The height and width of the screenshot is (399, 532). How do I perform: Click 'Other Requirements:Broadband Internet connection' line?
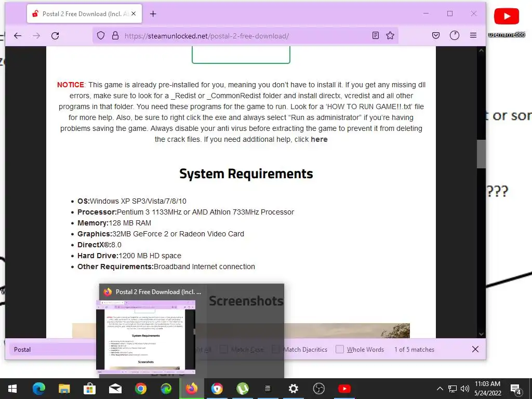166,267
